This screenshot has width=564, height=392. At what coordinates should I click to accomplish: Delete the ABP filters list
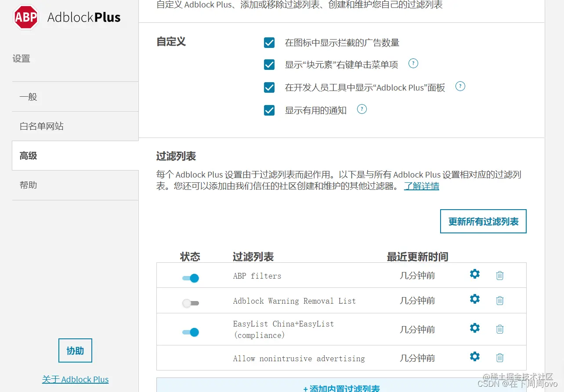[x=500, y=276]
